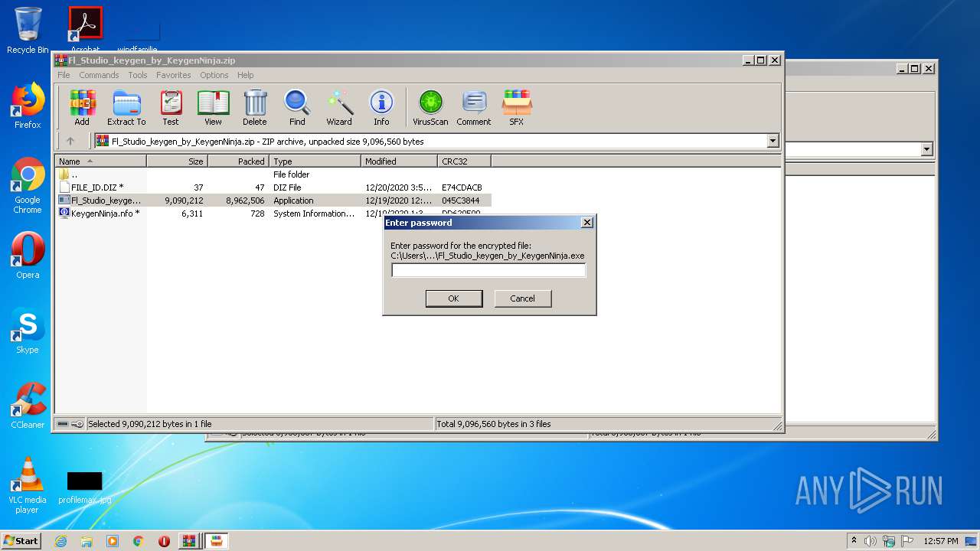Select KeygenNinja.nfo file row
This screenshot has height=551, width=980.
click(x=273, y=214)
